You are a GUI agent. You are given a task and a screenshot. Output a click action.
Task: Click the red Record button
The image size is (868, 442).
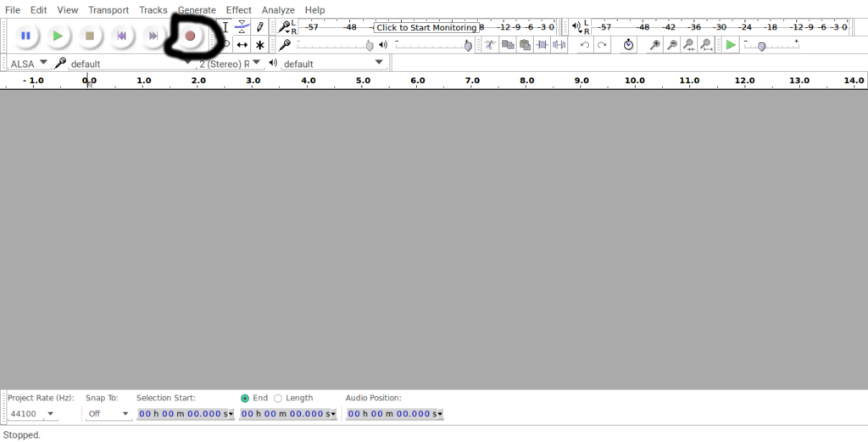coord(190,36)
